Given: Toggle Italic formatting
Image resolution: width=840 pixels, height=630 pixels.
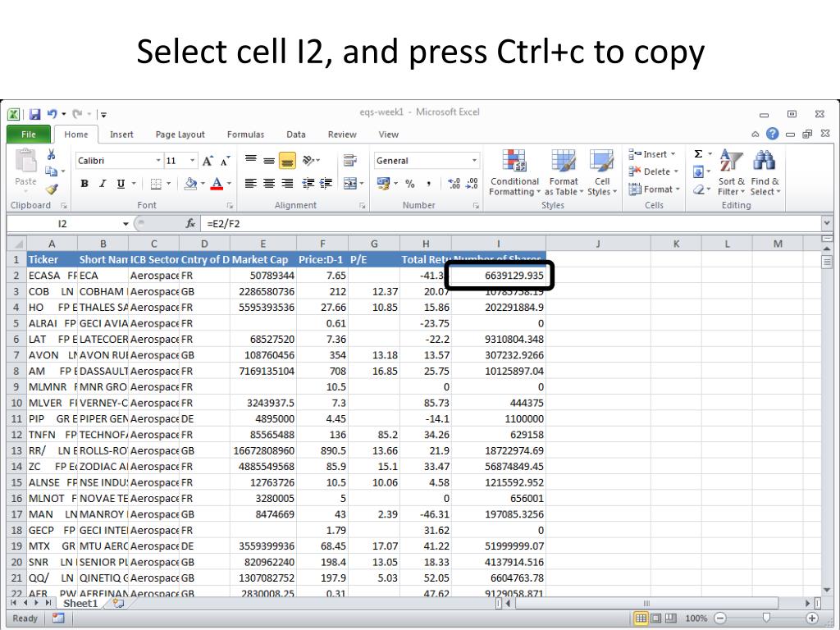Looking at the screenshot, I should 103,184.
